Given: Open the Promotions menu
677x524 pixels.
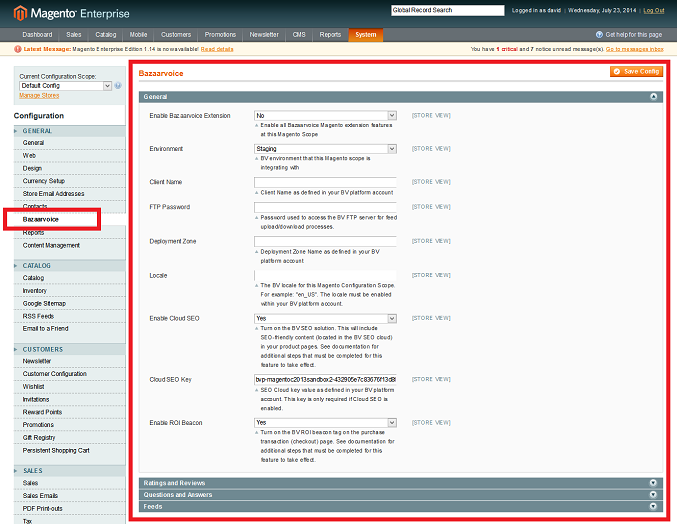Looking at the screenshot, I should [220, 35].
